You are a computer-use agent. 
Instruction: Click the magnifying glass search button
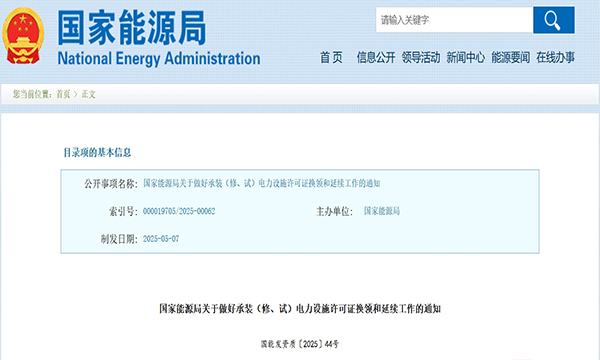pyautogui.click(x=554, y=20)
